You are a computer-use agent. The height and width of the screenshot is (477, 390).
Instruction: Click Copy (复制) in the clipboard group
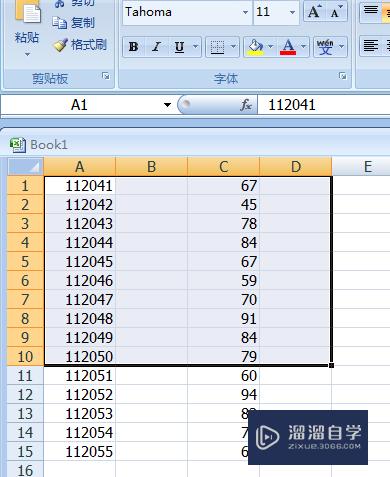point(74,23)
